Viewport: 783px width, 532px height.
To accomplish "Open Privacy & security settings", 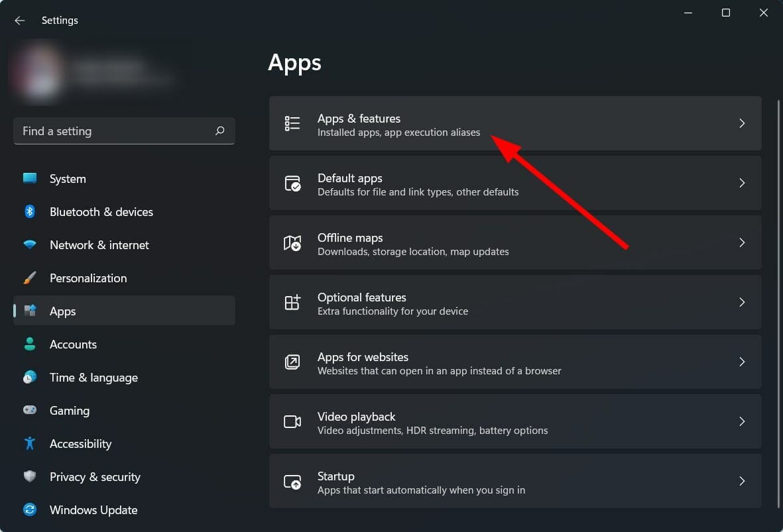I will tap(95, 476).
